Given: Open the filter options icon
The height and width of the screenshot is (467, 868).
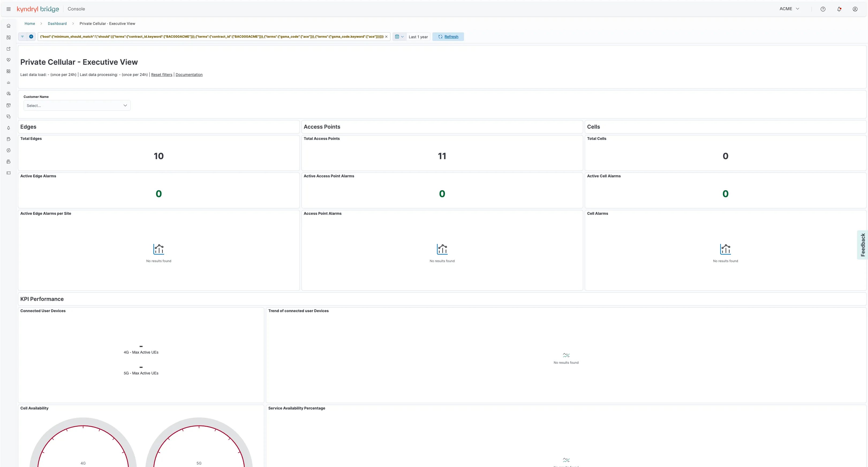Looking at the screenshot, I should coord(22,37).
